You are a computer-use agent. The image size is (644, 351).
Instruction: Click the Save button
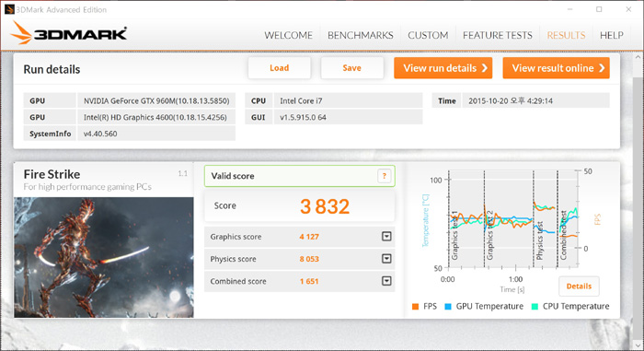(352, 68)
